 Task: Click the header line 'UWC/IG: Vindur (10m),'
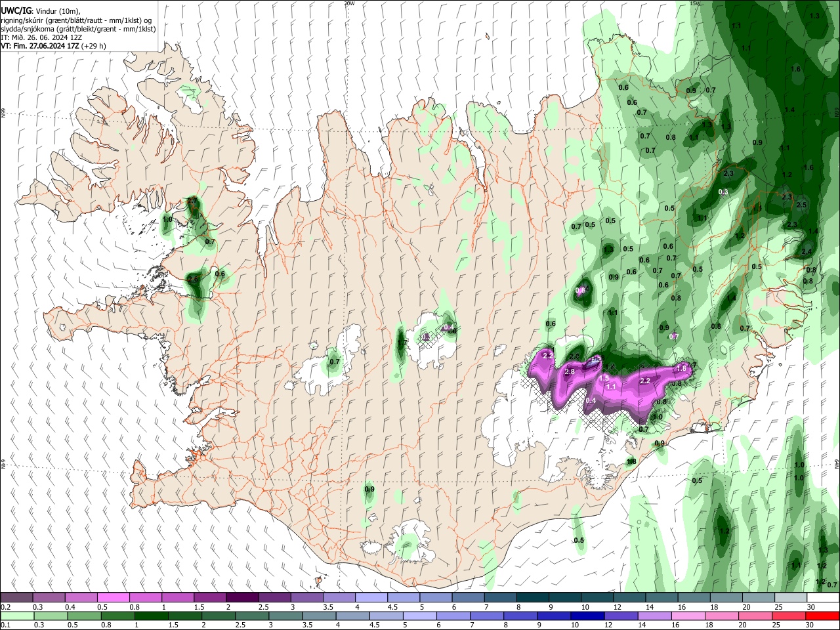(x=40, y=11)
